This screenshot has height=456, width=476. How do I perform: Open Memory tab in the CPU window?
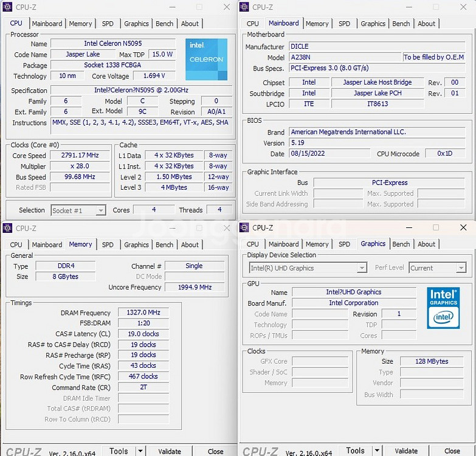pyautogui.click(x=80, y=24)
